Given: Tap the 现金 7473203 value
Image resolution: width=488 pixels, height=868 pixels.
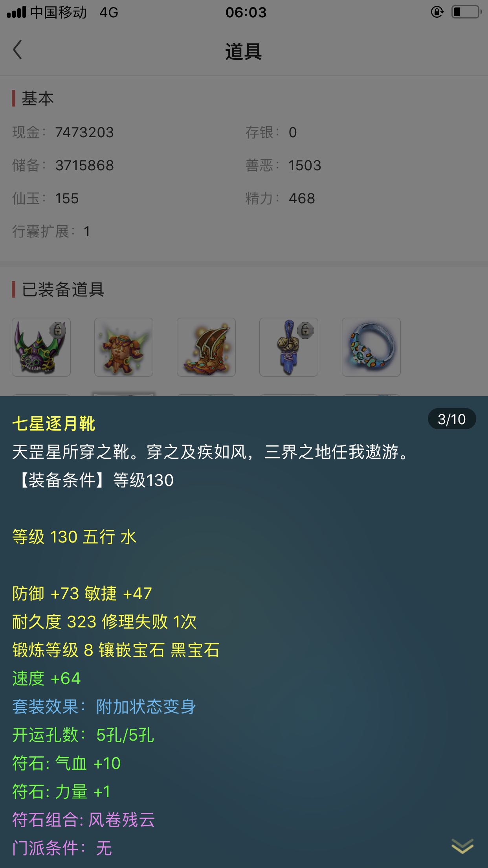Looking at the screenshot, I should (84, 132).
